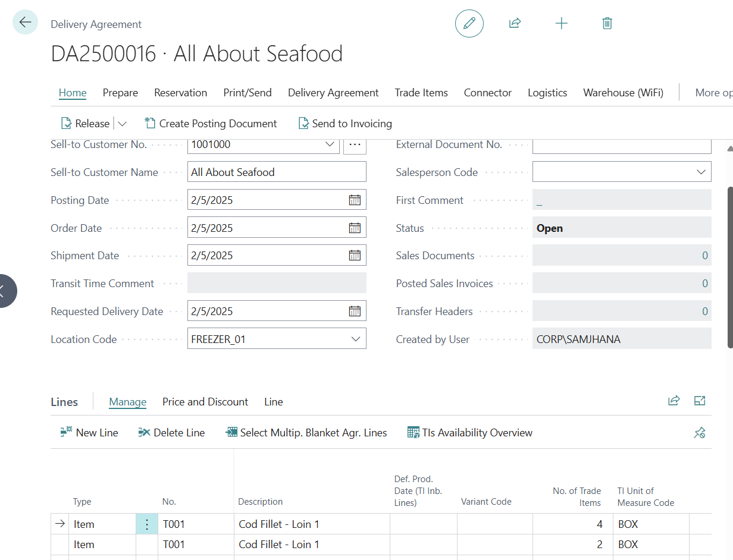The image size is (733, 560).
Task: Switch to the Trade Items tab
Action: click(x=421, y=93)
